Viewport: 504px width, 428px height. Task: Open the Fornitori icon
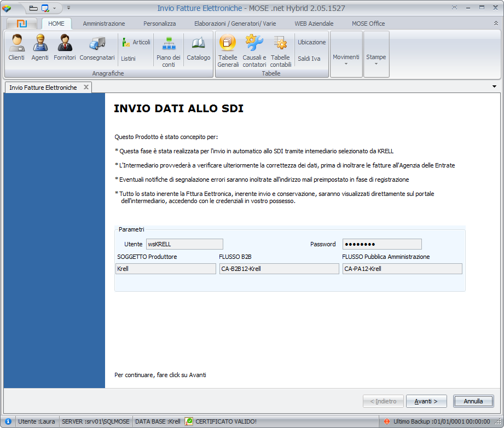[65, 48]
